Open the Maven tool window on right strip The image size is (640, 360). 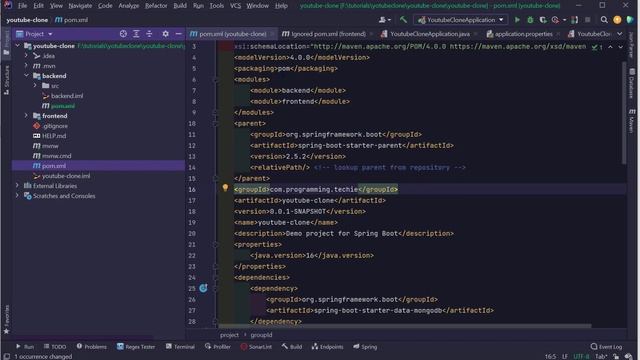[x=632, y=120]
